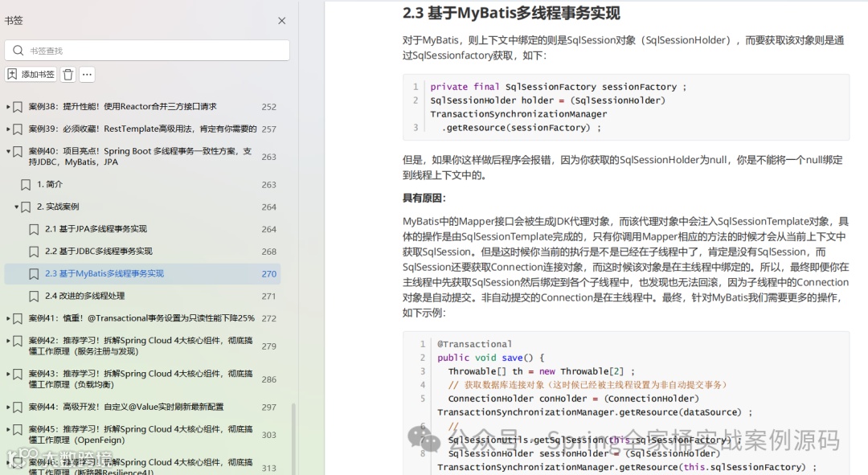The image size is (868, 475).
Task: Go to bookmark 1. 简介
Action: click(x=50, y=184)
